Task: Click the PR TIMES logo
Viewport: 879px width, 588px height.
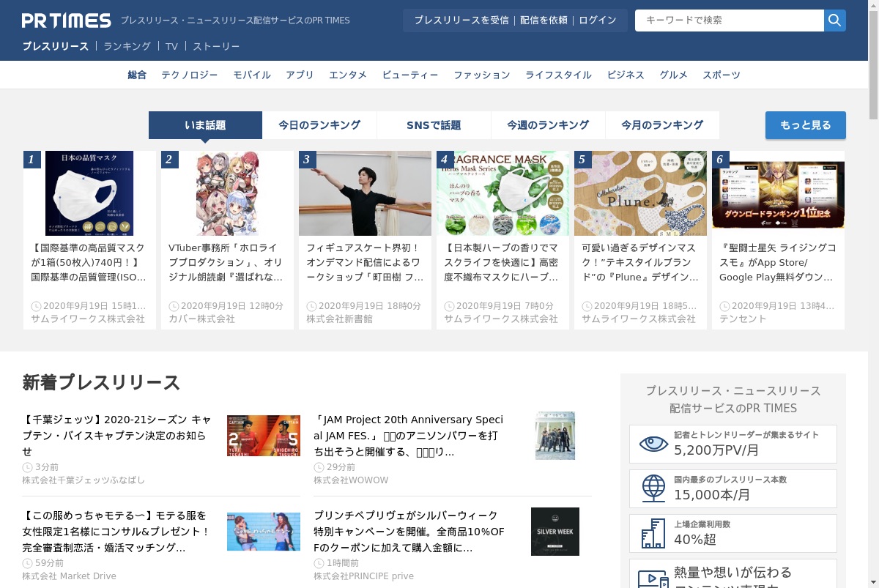Action: (x=66, y=21)
